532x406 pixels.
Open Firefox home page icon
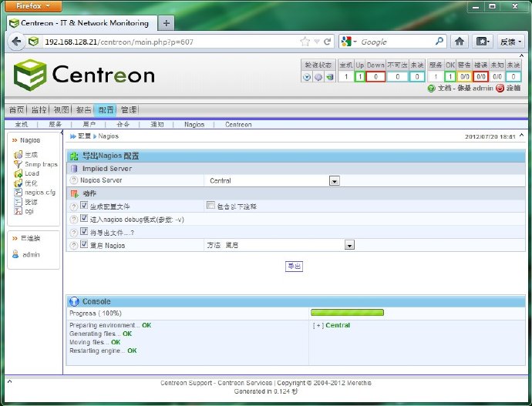(x=460, y=42)
